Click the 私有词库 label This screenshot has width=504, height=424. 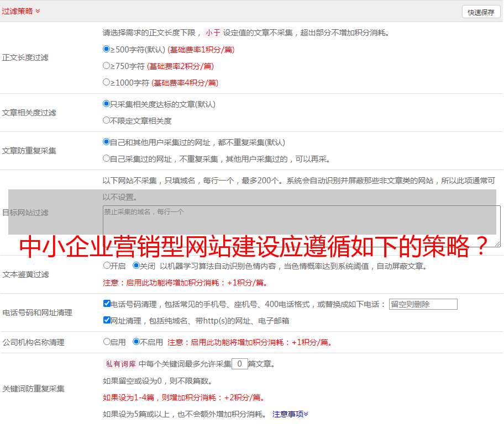[x=121, y=364]
